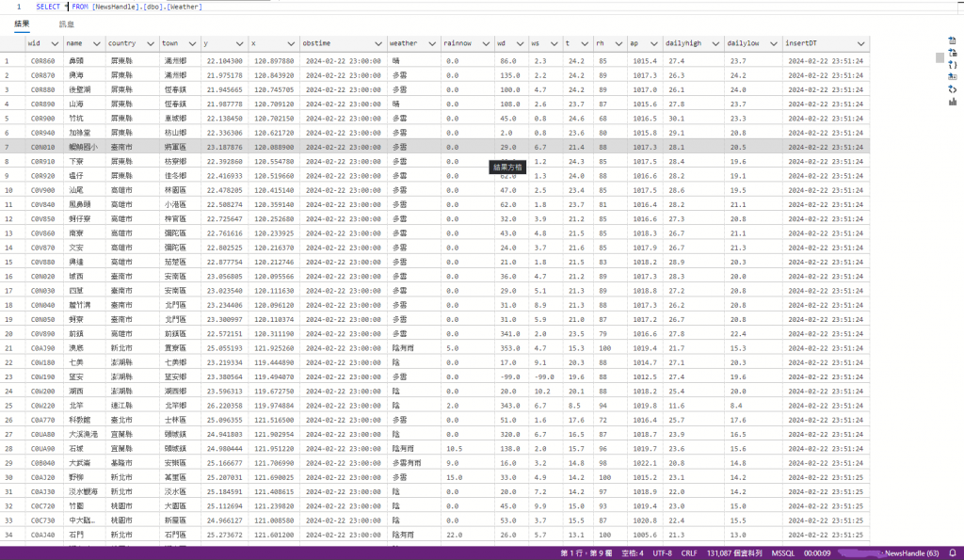Open the town column filter dropdown
Image resolution: width=964 pixels, height=560 pixels.
(192, 43)
